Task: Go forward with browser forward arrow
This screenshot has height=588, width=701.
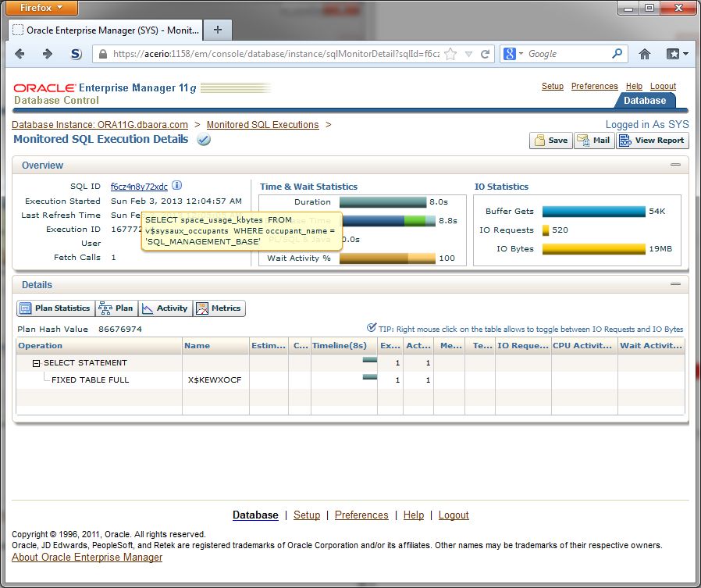Action: click(x=48, y=54)
